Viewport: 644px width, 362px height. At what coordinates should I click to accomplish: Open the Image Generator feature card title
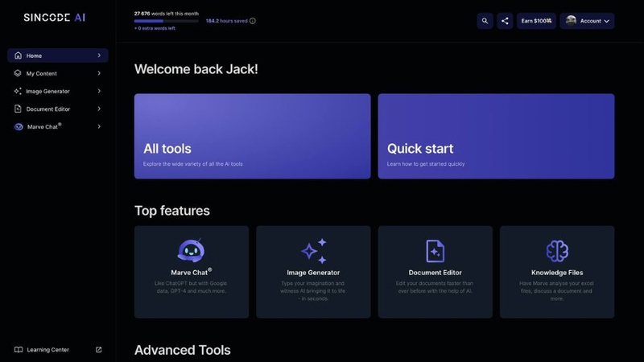[x=313, y=273]
